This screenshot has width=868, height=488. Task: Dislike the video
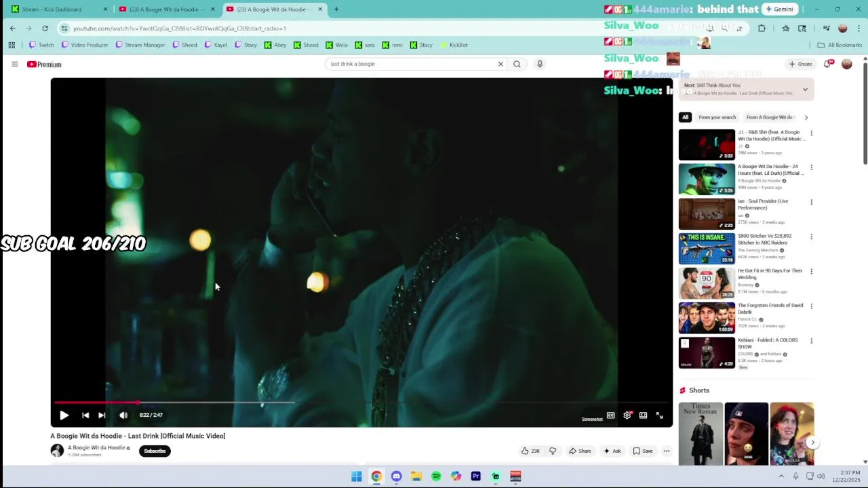point(553,451)
